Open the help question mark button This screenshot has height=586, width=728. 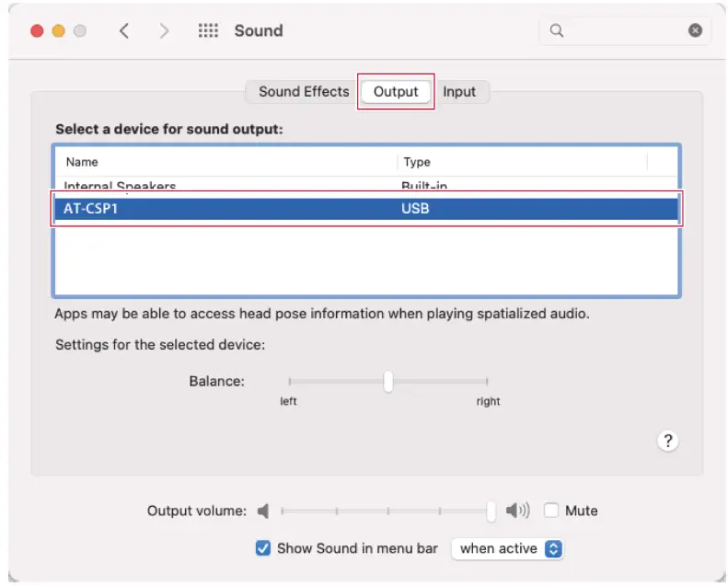668,441
